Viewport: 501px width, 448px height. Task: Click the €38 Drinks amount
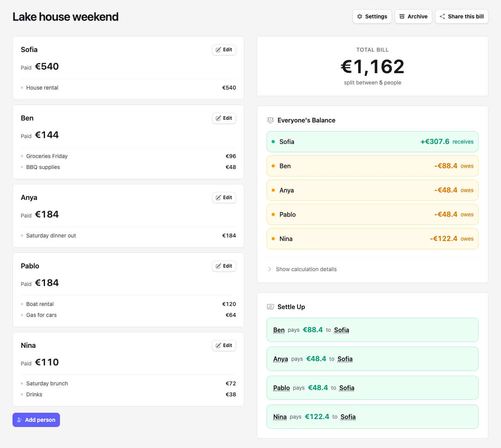click(x=231, y=394)
